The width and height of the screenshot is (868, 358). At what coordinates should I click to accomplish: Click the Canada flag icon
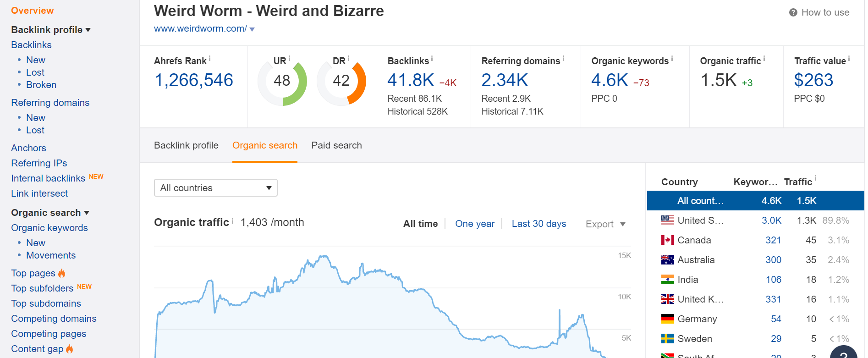667,240
